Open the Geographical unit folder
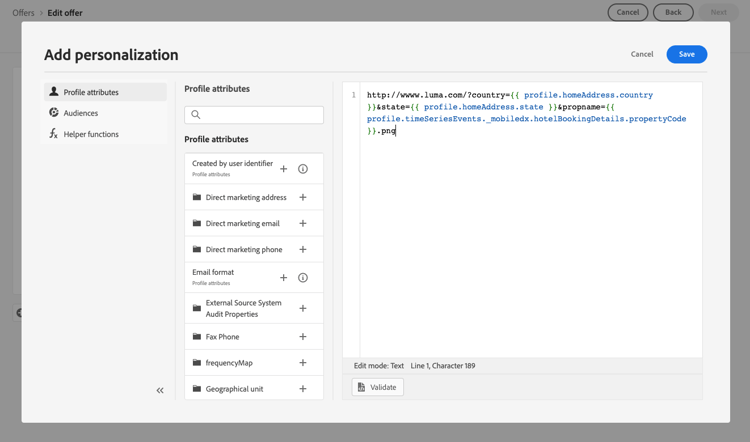750x442 pixels. tap(235, 389)
